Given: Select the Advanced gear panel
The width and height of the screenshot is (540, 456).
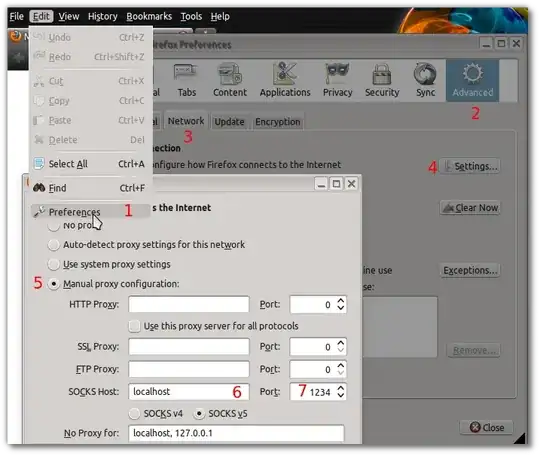Looking at the screenshot, I should click(x=472, y=80).
